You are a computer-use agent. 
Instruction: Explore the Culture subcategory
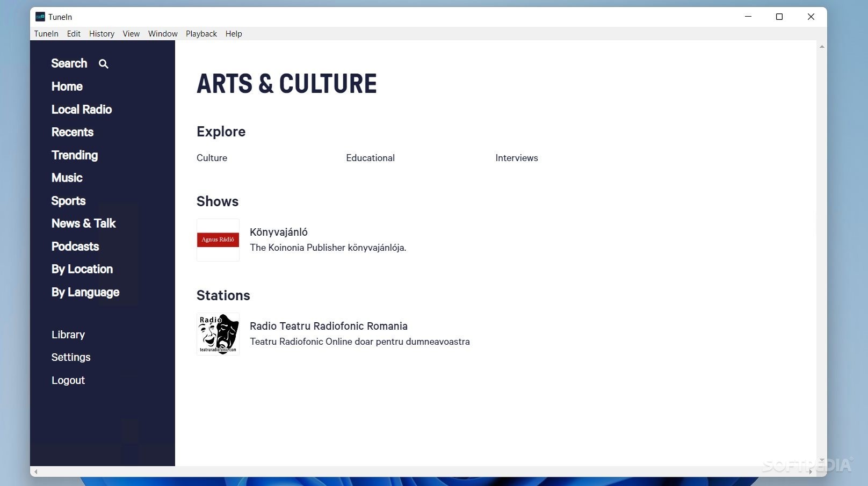pyautogui.click(x=212, y=158)
